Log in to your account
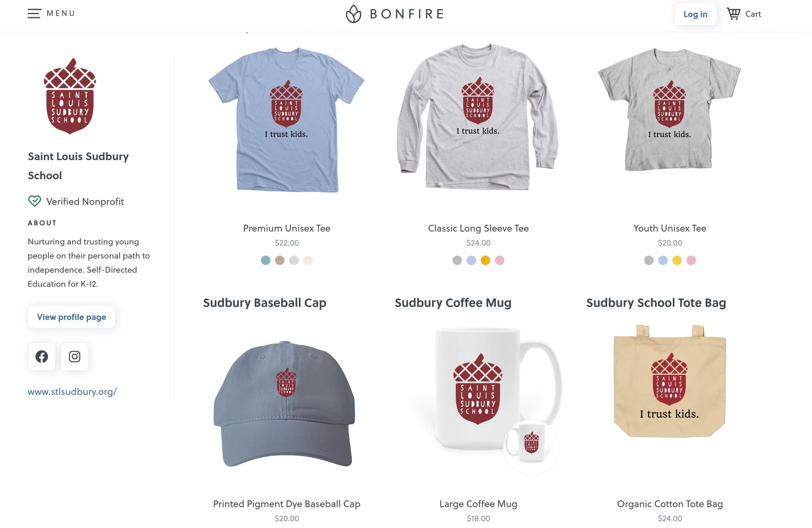Image resolution: width=812 pixels, height=528 pixels. coord(695,14)
